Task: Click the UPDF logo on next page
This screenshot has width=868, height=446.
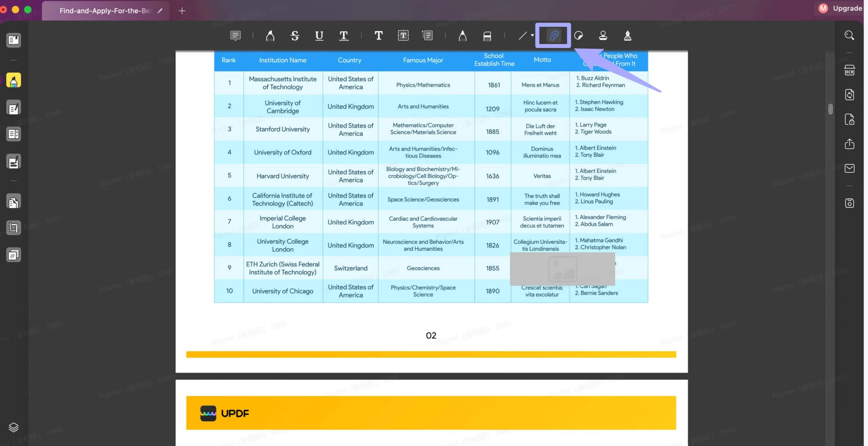Action: [x=224, y=413]
